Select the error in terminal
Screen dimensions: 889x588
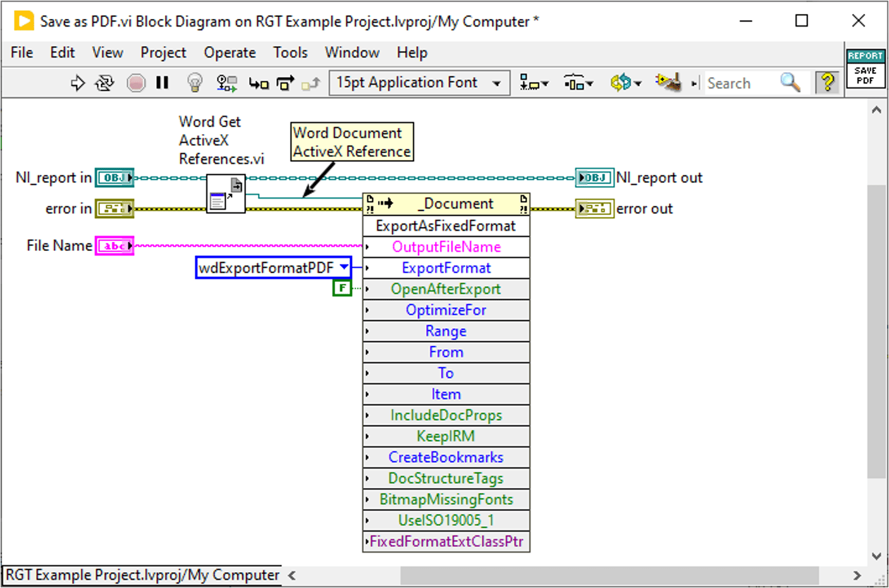114,208
